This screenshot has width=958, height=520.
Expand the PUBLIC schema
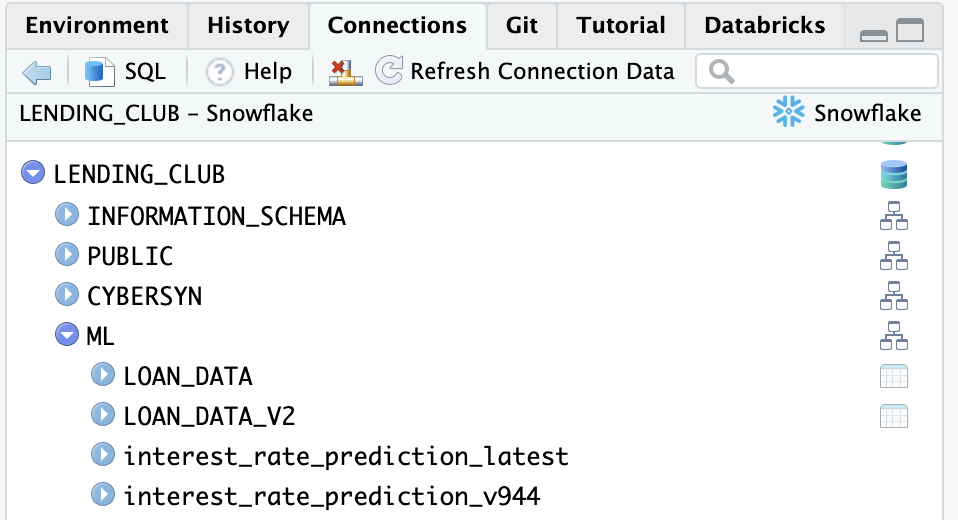pyautogui.click(x=67, y=255)
